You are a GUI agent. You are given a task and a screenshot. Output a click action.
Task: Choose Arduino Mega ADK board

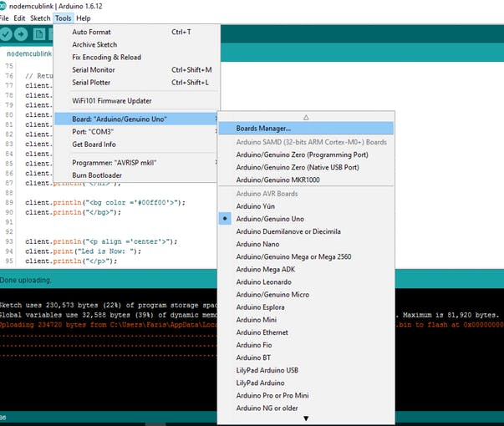point(306,270)
